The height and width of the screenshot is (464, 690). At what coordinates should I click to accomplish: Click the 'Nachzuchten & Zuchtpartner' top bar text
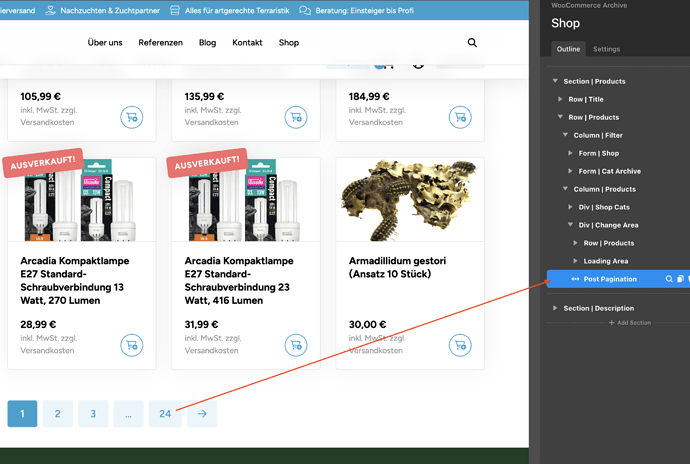click(x=110, y=11)
